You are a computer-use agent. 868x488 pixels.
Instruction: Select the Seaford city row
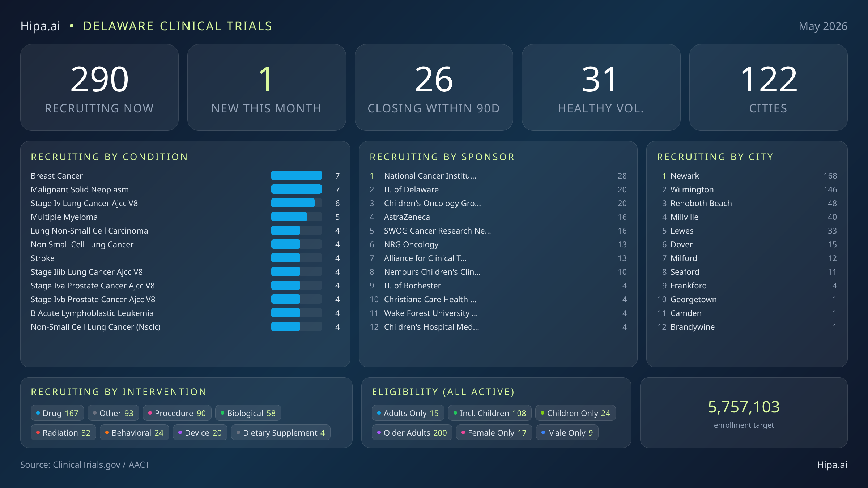pos(747,272)
